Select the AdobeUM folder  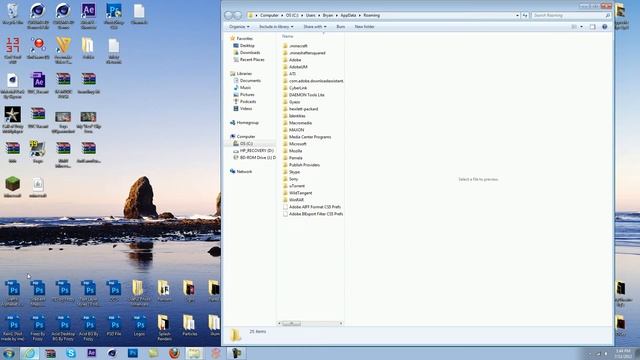(298, 67)
